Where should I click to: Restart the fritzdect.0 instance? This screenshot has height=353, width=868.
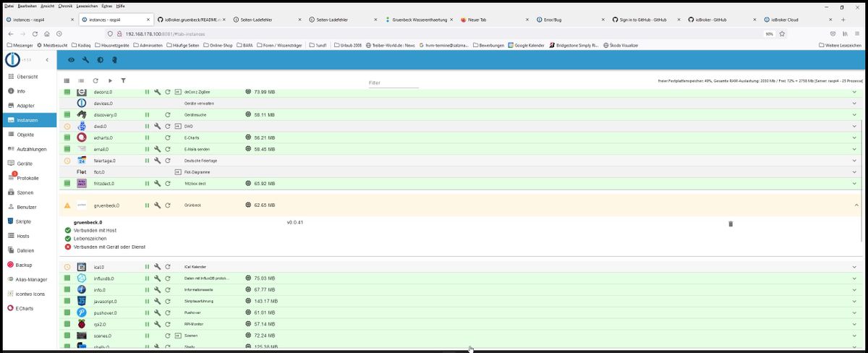coord(168,183)
